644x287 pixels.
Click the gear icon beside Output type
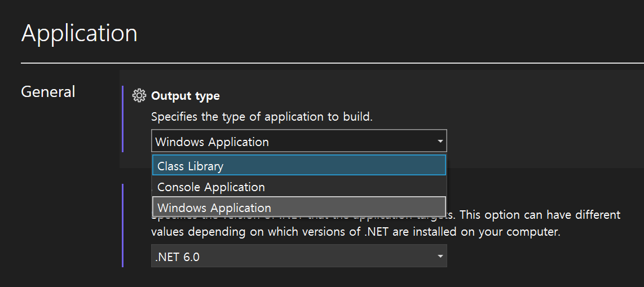139,96
